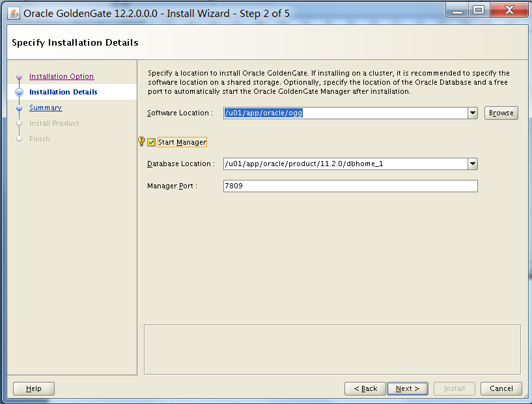Screen dimensions: 532x404
Task: Click the Database Location text field
Action: pos(345,164)
